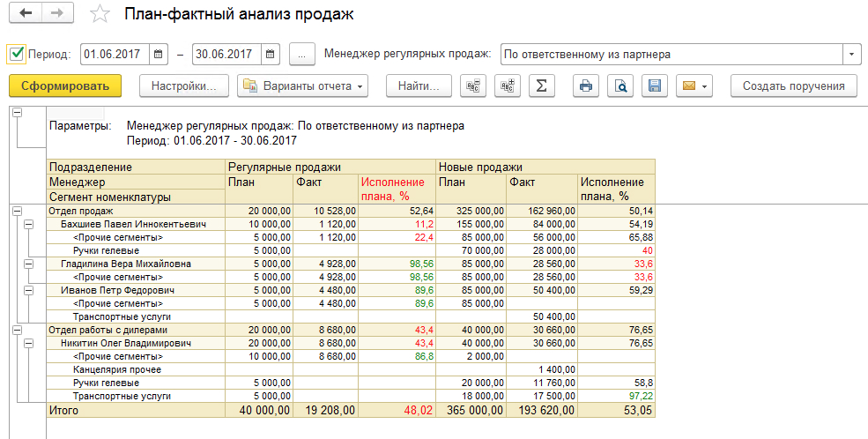Image resolution: width=868 pixels, height=439 pixels.
Task: Click the period start date input field
Action: click(115, 55)
